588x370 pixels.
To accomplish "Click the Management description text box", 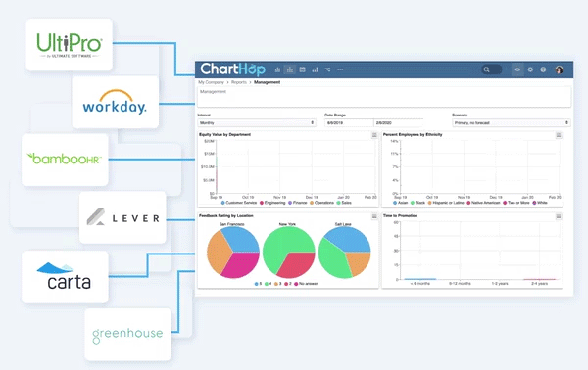I will click(384, 97).
